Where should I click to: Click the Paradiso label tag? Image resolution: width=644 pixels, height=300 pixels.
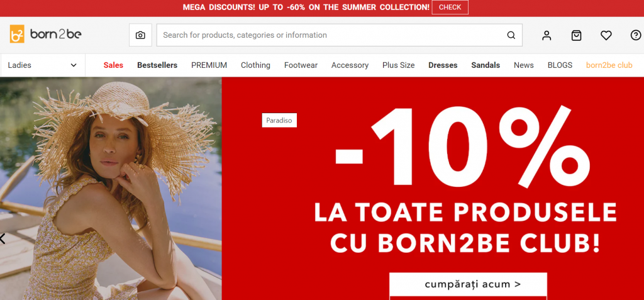279,120
